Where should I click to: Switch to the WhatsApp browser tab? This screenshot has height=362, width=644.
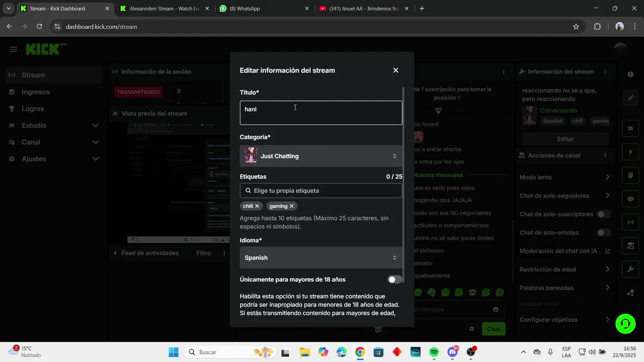point(264,9)
